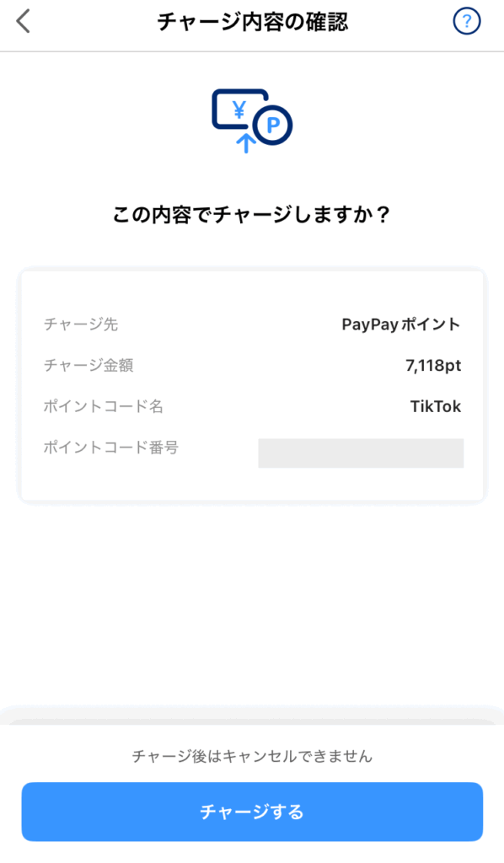504x863 pixels.
Task: Click the upward arrow in charge illustration
Action: (x=246, y=143)
